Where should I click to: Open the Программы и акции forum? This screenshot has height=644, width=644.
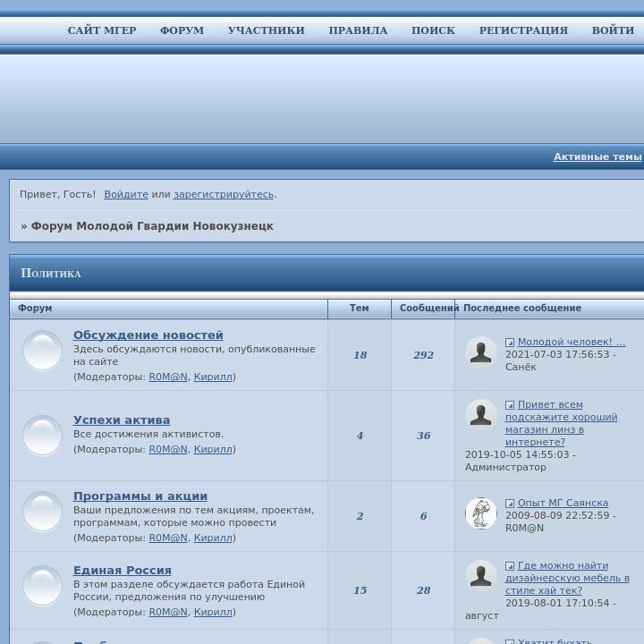[140, 496]
